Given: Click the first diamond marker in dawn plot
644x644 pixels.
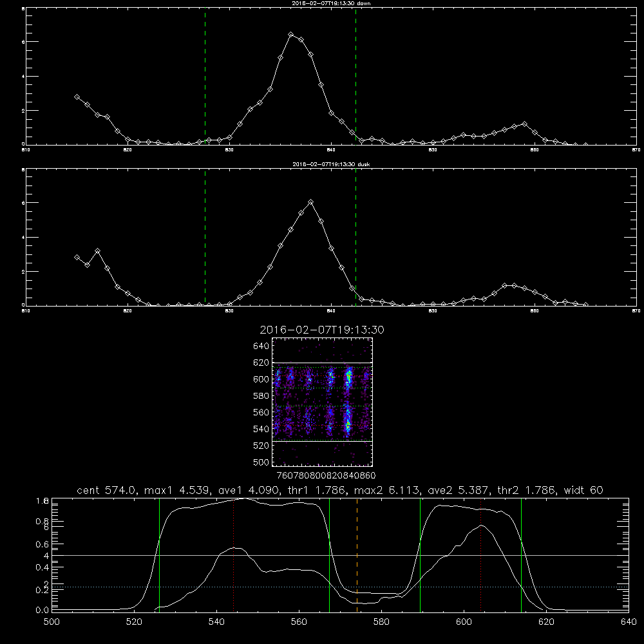Looking at the screenshot, I should [x=77, y=97].
